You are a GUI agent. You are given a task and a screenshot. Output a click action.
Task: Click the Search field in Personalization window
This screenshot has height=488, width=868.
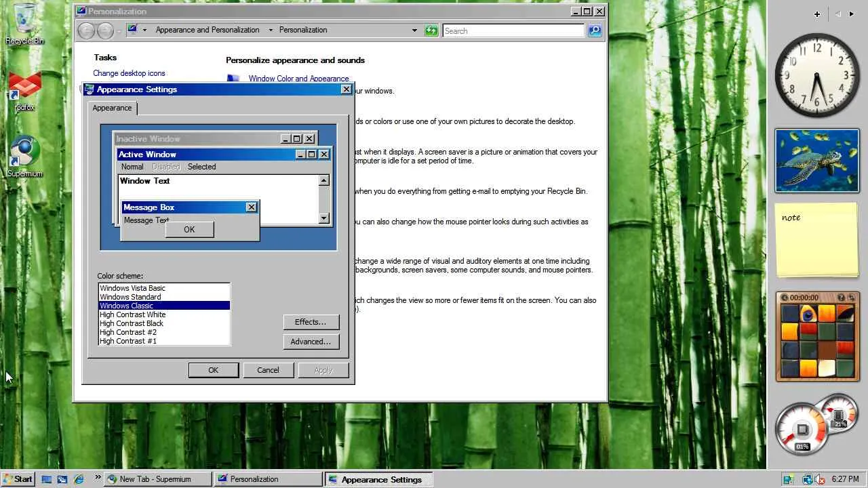point(513,30)
